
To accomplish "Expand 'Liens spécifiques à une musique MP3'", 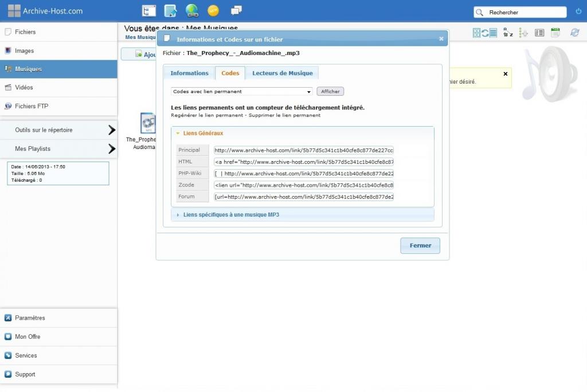I will tap(230, 215).
